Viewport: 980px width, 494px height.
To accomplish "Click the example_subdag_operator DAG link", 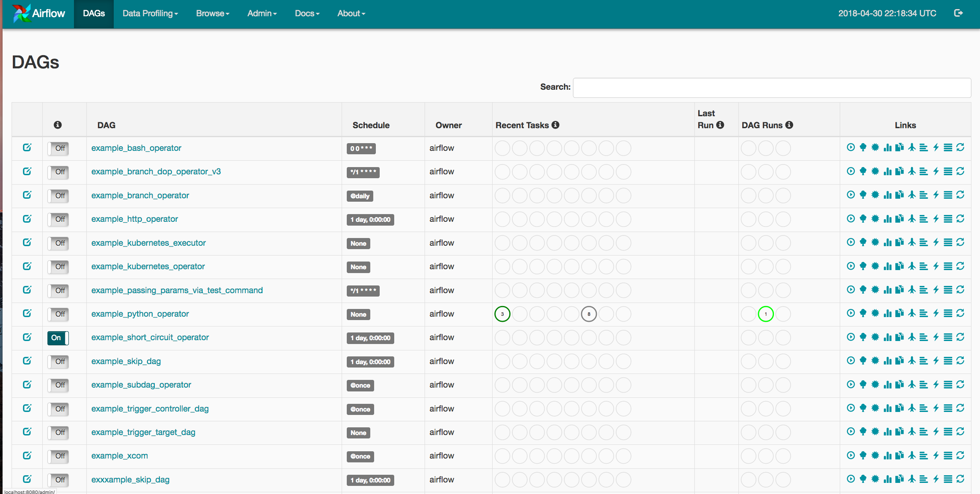I will point(141,384).
